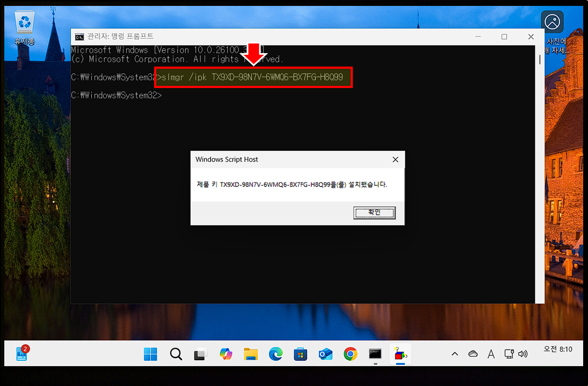This screenshot has width=588, height=386.
Task: Expand the hidden system tray icons chevron
Action: (x=455, y=354)
